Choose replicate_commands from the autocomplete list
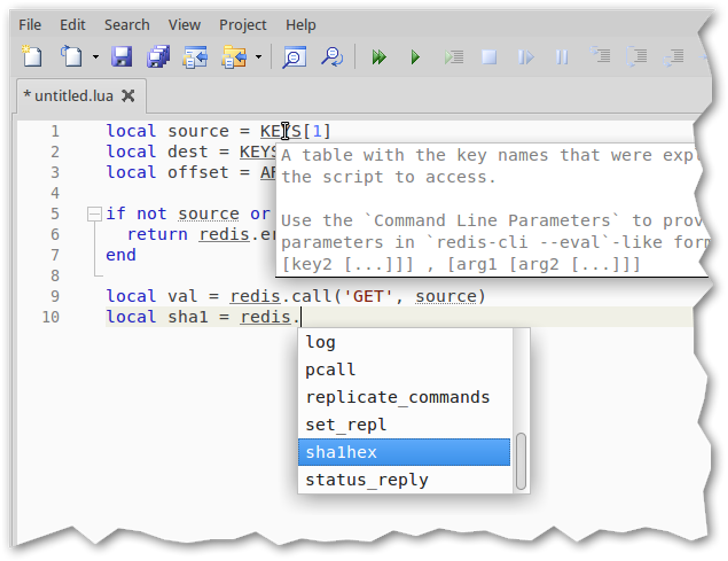The height and width of the screenshot is (561, 728). point(397,397)
